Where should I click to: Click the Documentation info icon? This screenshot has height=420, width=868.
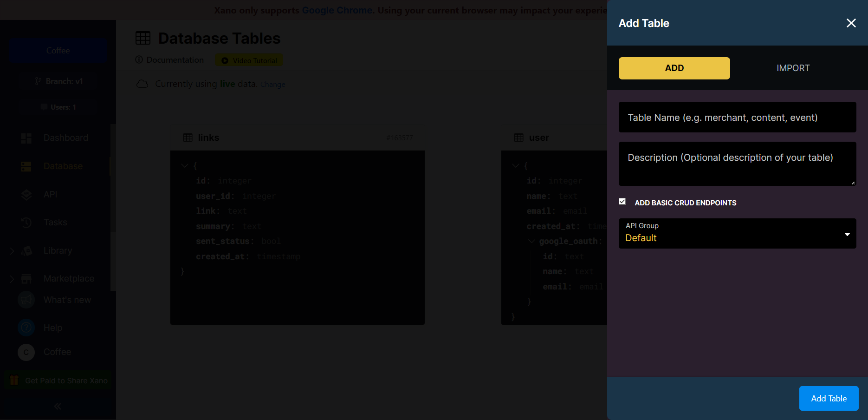coord(139,60)
